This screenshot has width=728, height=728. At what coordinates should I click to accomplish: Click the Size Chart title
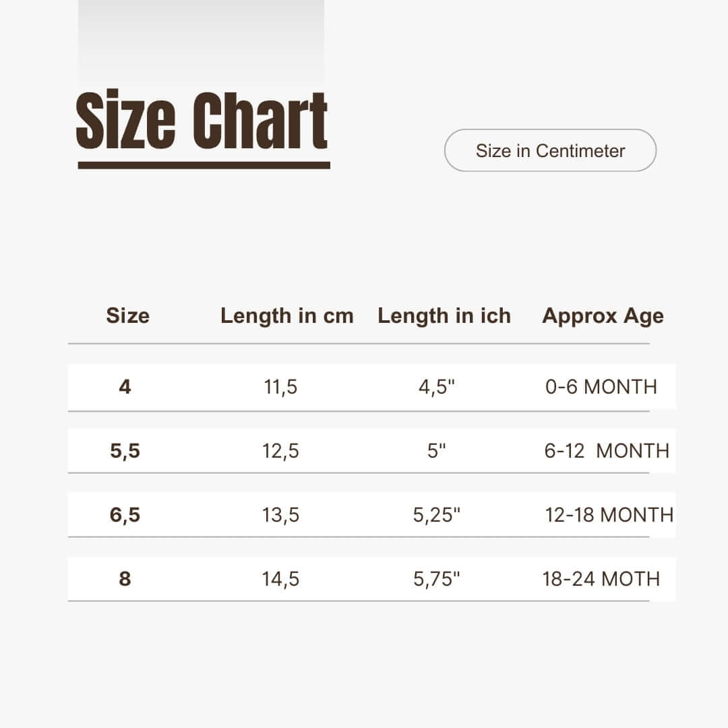click(x=202, y=121)
